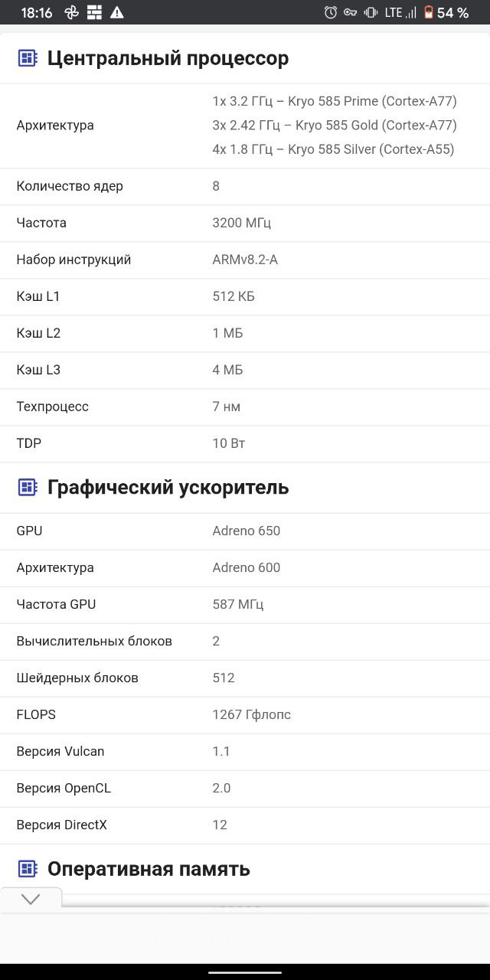Click the chip icon beside Оперативная память
The width and height of the screenshot is (490, 980).
[x=28, y=868]
